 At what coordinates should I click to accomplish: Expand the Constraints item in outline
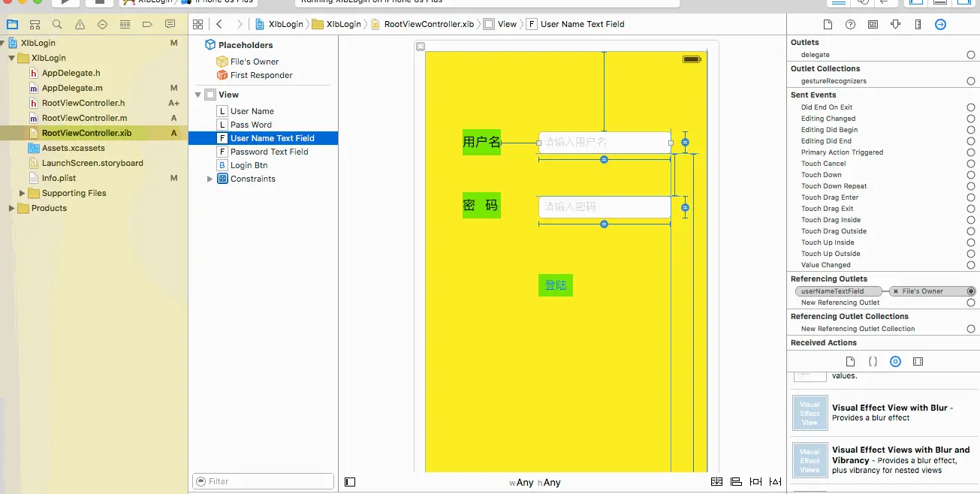point(210,179)
